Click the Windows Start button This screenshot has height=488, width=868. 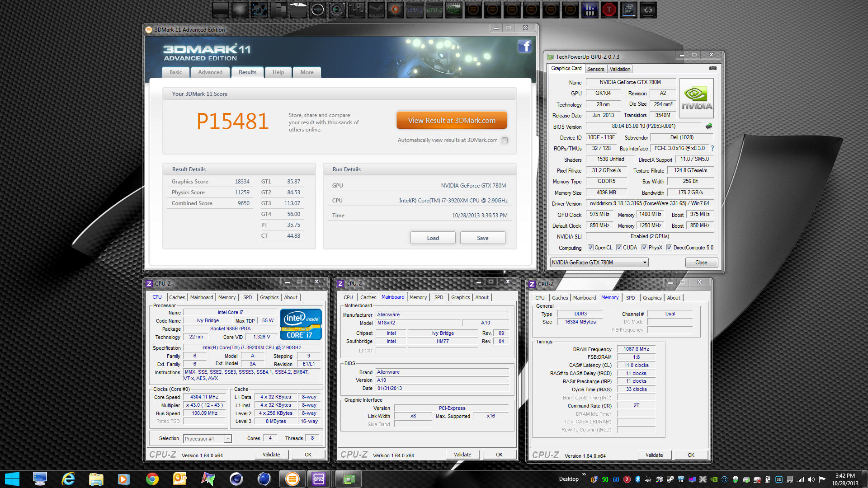tap(12, 479)
